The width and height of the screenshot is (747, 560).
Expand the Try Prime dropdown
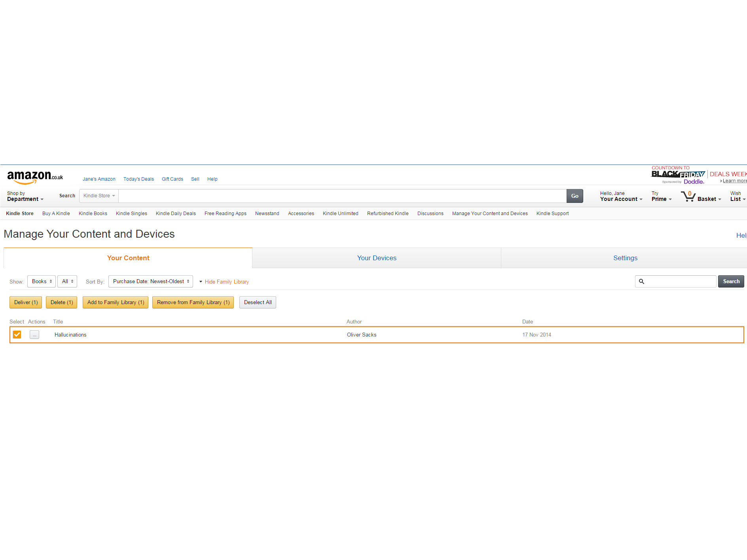[x=662, y=196]
